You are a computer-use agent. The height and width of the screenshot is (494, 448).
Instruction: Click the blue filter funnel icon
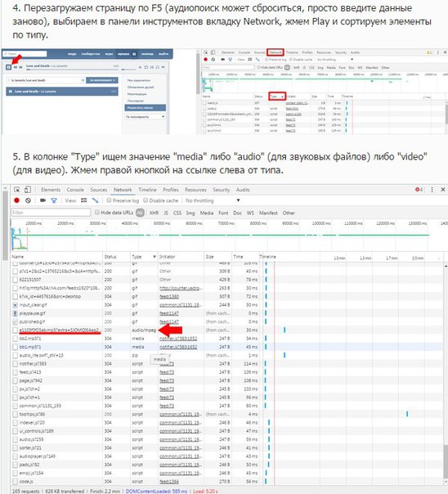(54, 200)
